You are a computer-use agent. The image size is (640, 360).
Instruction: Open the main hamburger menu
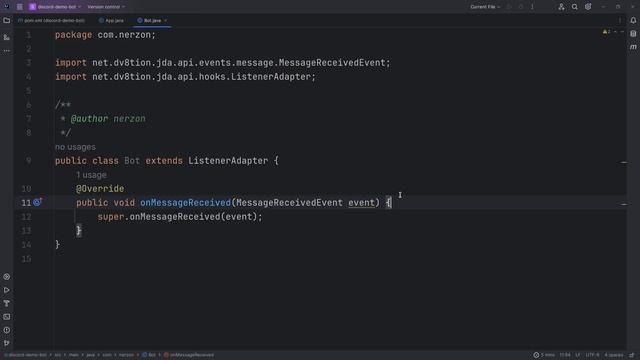click(x=20, y=7)
